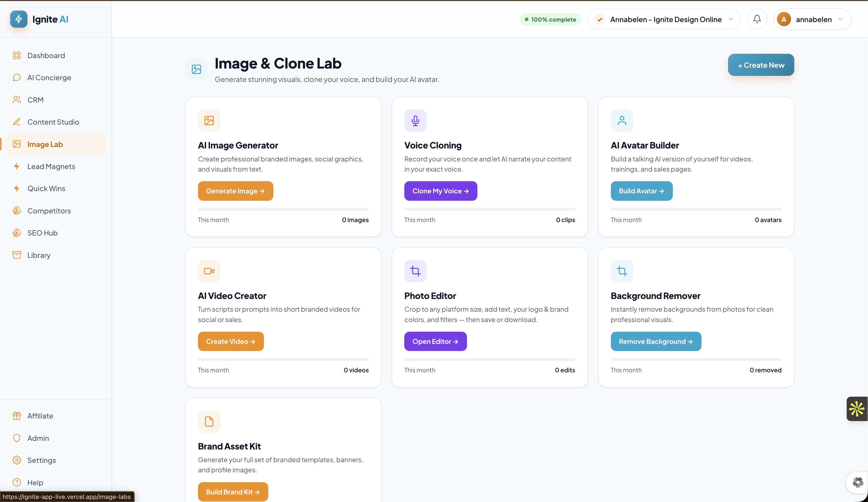Click the Background Remover crop icon
Viewport: 868px width, 502px height.
point(622,271)
